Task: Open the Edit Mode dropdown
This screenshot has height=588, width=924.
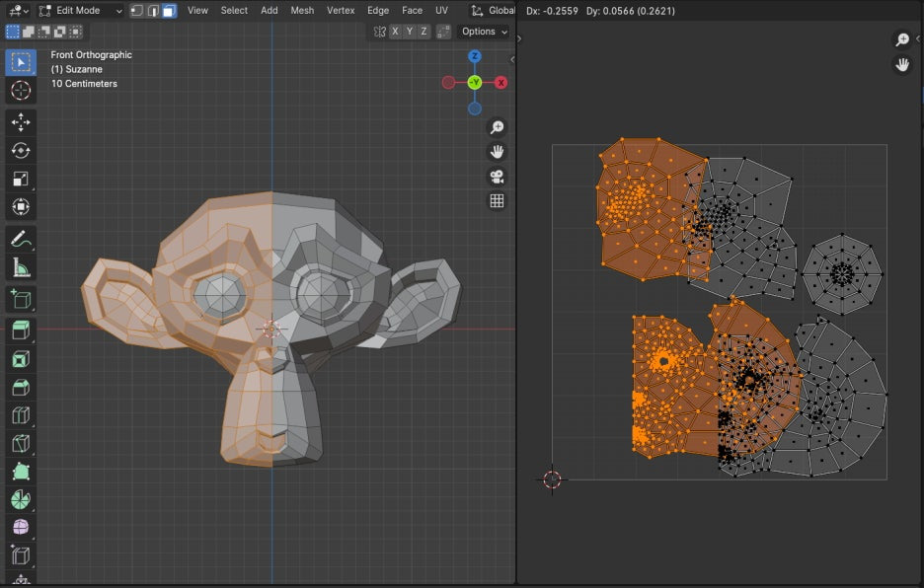Action: pyautogui.click(x=80, y=11)
